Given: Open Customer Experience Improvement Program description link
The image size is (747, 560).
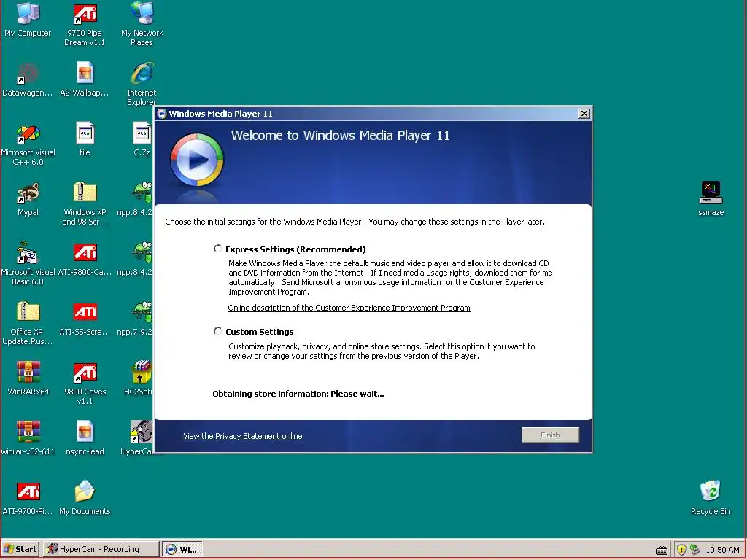Looking at the screenshot, I should [x=349, y=308].
